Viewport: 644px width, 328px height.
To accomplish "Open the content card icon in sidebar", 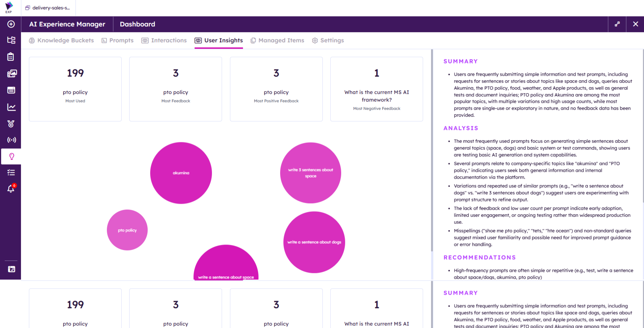I will 11,90.
